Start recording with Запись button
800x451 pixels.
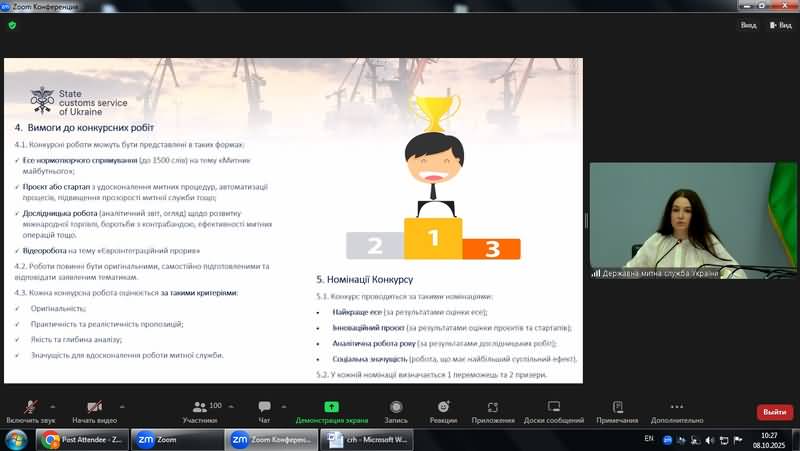pyautogui.click(x=396, y=411)
